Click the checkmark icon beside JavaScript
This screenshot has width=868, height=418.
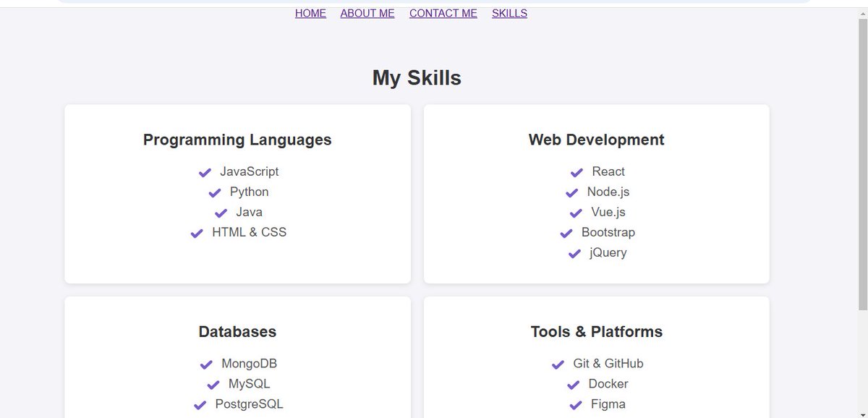(x=205, y=173)
